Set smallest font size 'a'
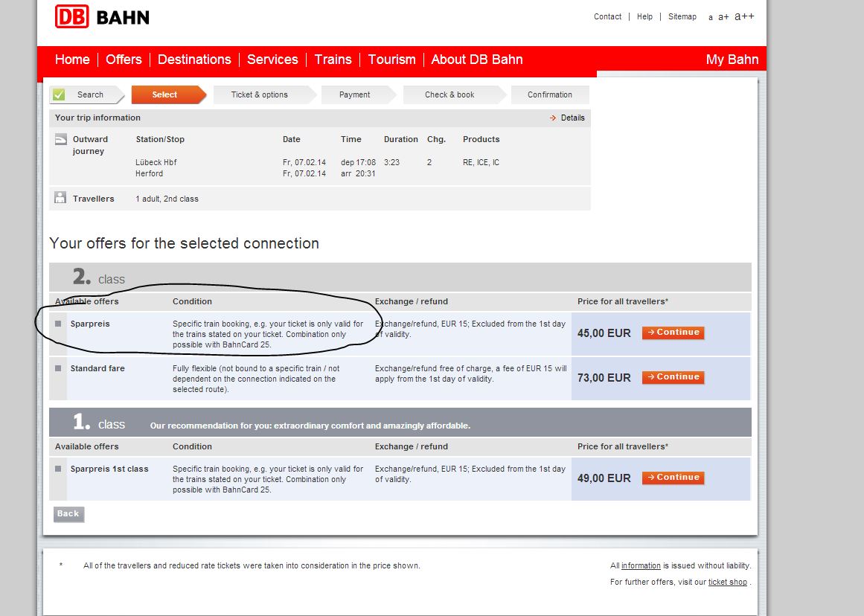This screenshot has width=864, height=616. [711, 18]
